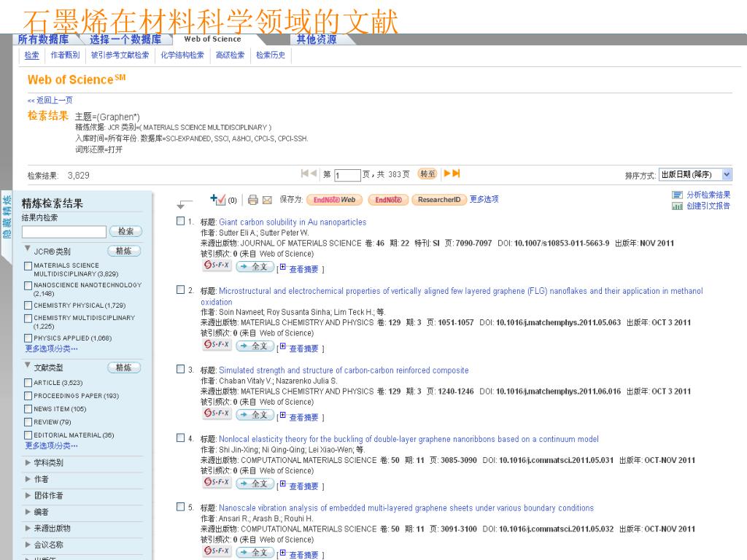Check NANOSCIENCE NANOTECHNOLOGY checkbox
This screenshot has height=560, width=747.
(28, 286)
